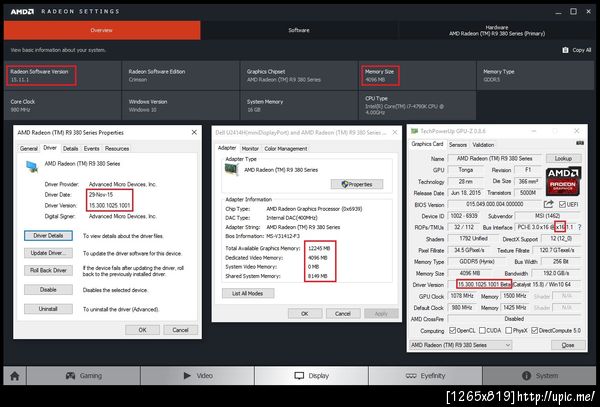The width and height of the screenshot is (600, 407).
Task: Click Cancel in the Dell U2414H adapter dialog
Action: (x=342, y=314)
